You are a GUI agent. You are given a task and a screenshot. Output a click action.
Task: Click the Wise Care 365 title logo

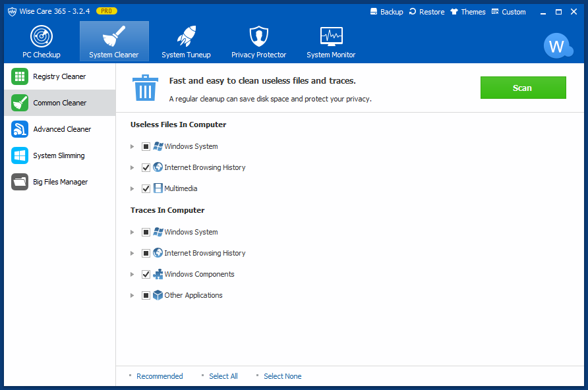pyautogui.click(x=12, y=12)
